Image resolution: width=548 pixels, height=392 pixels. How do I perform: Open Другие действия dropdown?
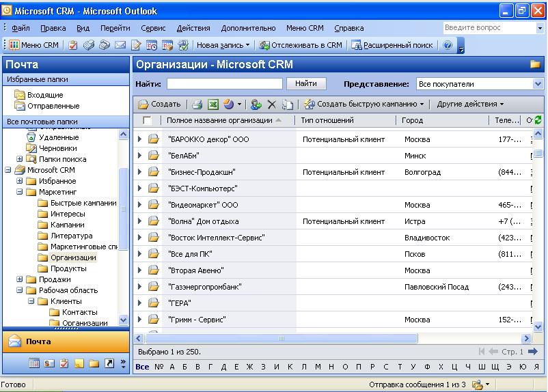tap(470, 104)
